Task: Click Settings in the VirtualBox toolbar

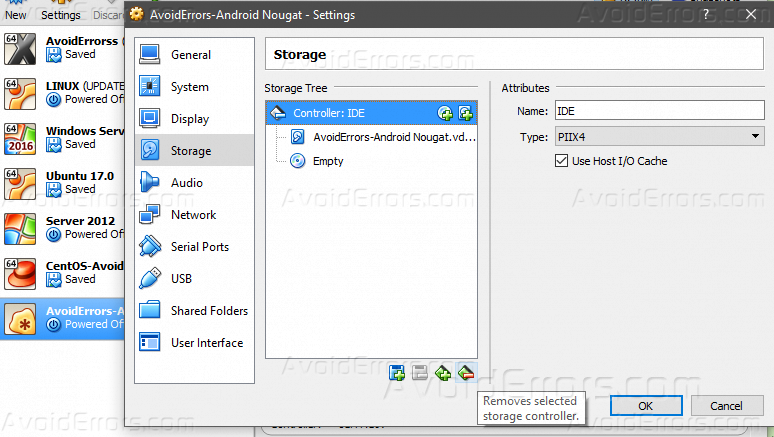Action: point(60,15)
